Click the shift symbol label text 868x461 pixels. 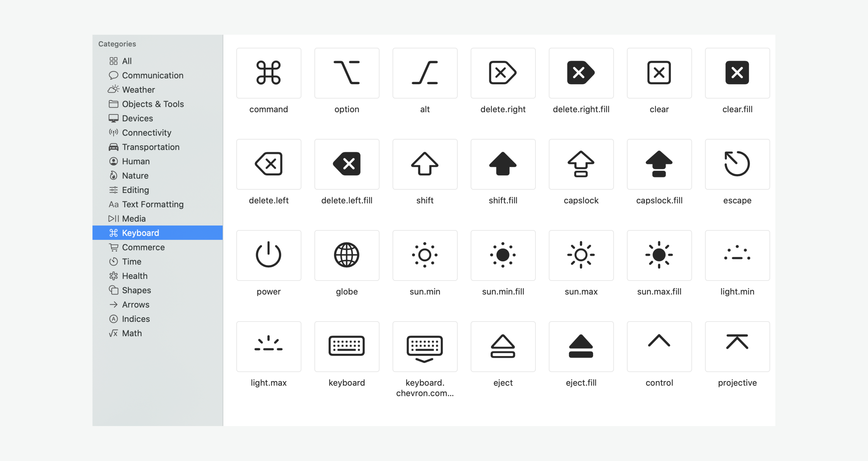(425, 201)
